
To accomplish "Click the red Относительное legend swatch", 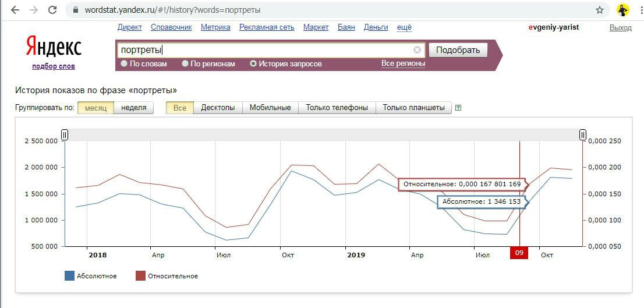I will [x=140, y=276].
